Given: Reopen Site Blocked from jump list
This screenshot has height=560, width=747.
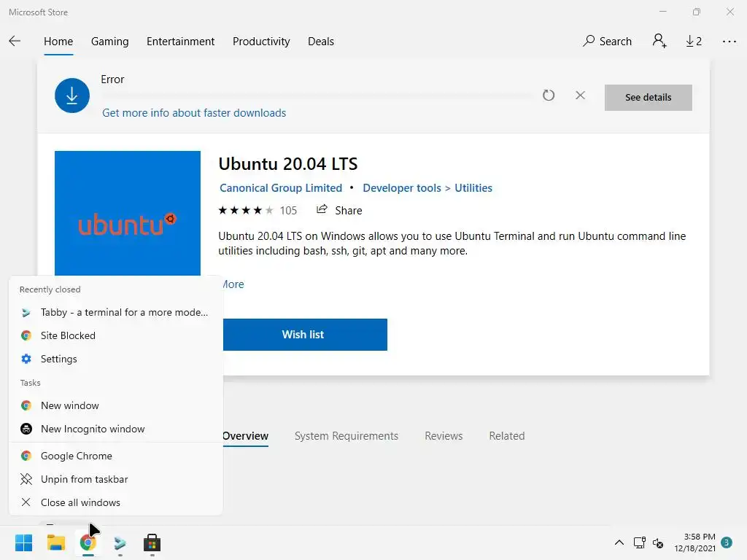Looking at the screenshot, I should (x=116, y=335).
